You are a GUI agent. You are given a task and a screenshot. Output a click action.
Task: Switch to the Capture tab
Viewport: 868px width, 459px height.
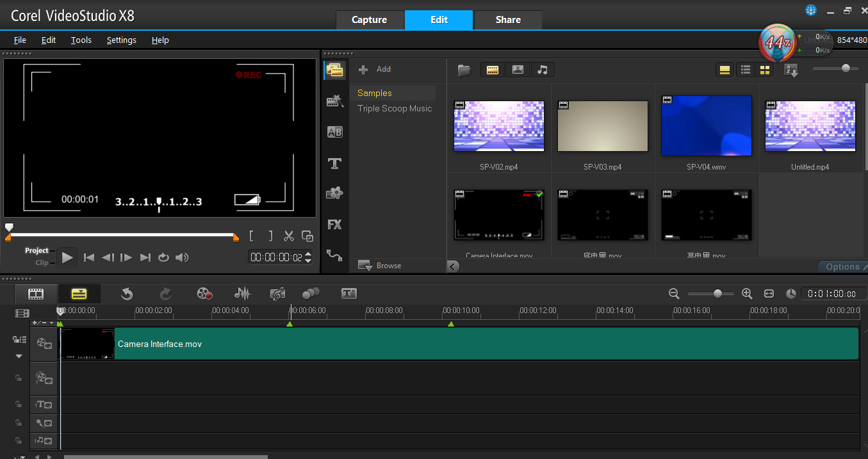pyautogui.click(x=370, y=20)
